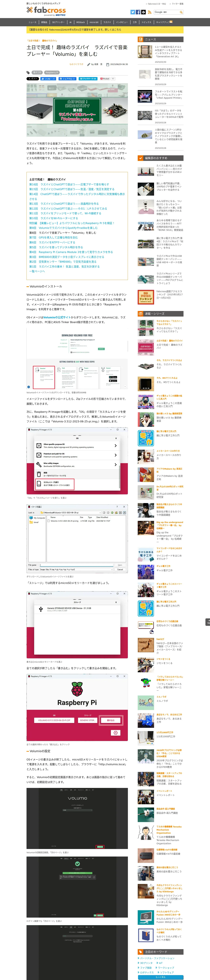Open the 'Generative Art 1€' news item
210x980 pixels.
169,52
